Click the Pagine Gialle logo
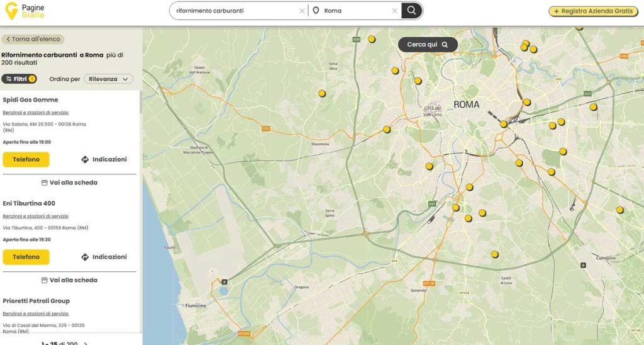 [25, 11]
